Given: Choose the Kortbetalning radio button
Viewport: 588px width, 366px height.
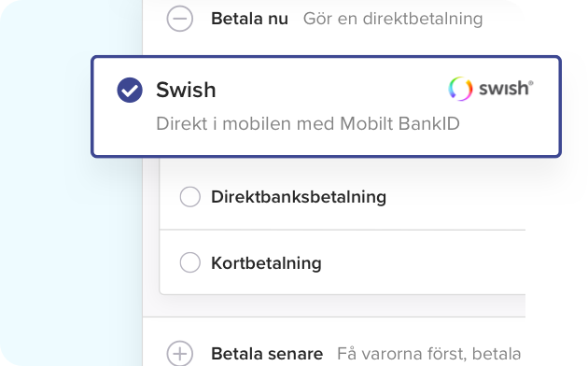Looking at the screenshot, I should point(190,262).
